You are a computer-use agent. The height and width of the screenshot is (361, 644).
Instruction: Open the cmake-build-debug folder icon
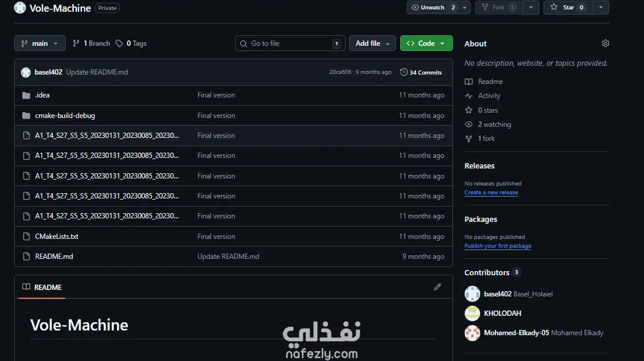coord(26,116)
